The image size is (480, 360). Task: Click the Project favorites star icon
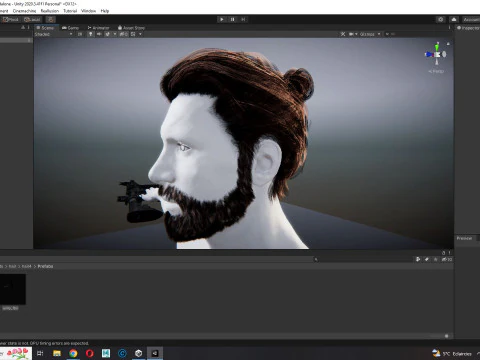click(435, 259)
